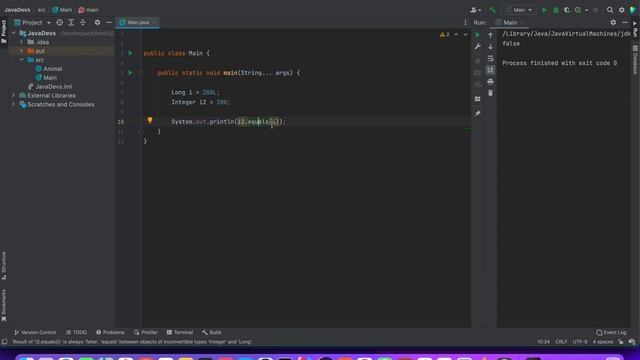
Task: Run the Main class from the gutter arrow
Action: click(131, 53)
